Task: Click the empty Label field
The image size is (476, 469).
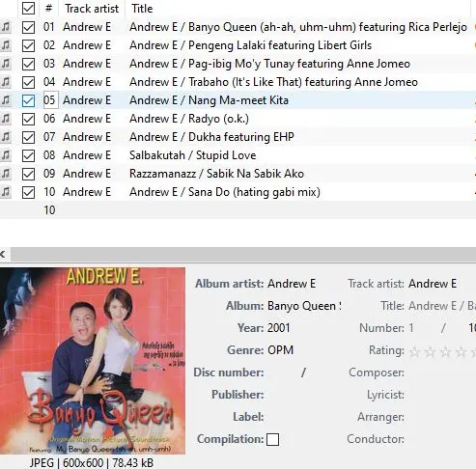Action: 303,417
